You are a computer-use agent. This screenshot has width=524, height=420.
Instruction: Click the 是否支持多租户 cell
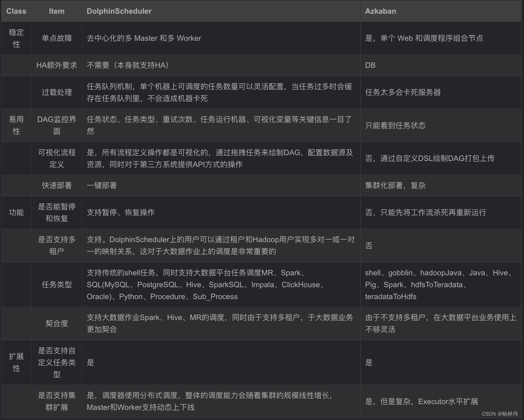(56, 245)
